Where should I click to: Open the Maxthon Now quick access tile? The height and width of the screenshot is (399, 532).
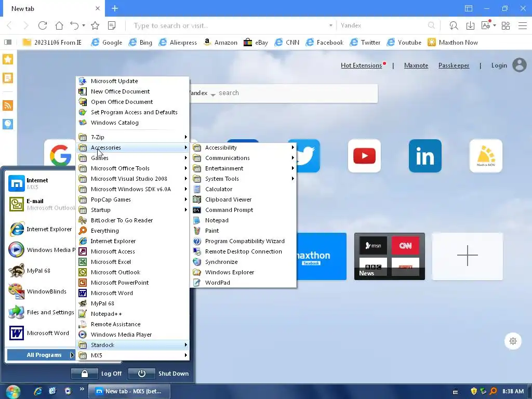tap(486, 156)
